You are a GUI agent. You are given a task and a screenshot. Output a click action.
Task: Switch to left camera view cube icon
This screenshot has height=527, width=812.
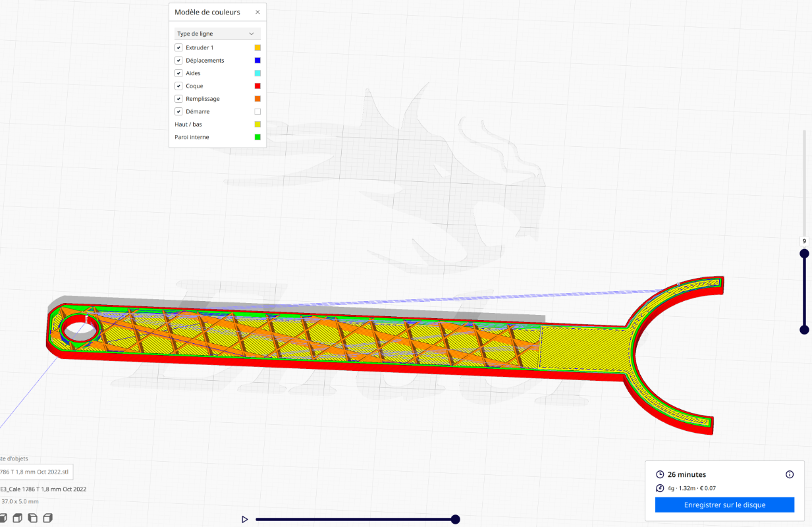pos(33,518)
